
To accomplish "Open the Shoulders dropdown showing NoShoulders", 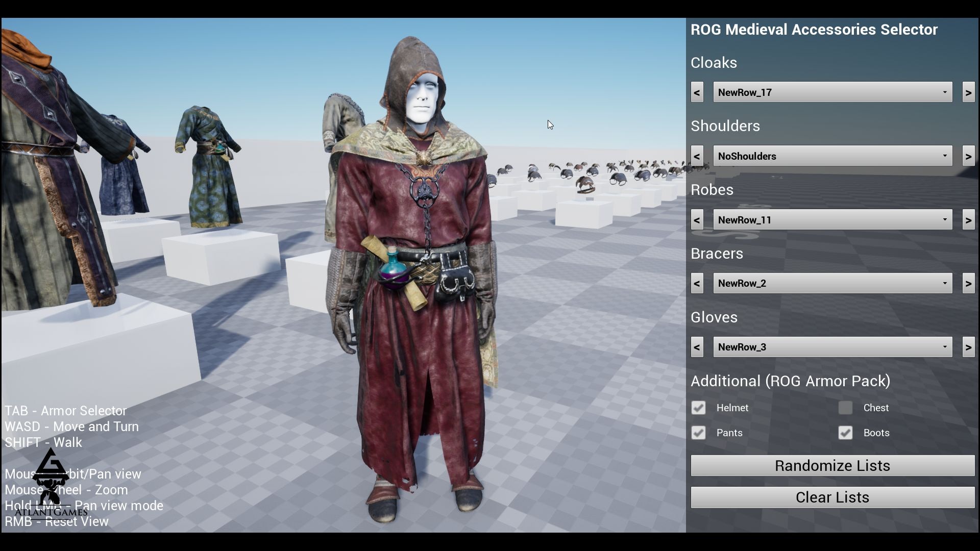I will pos(832,156).
